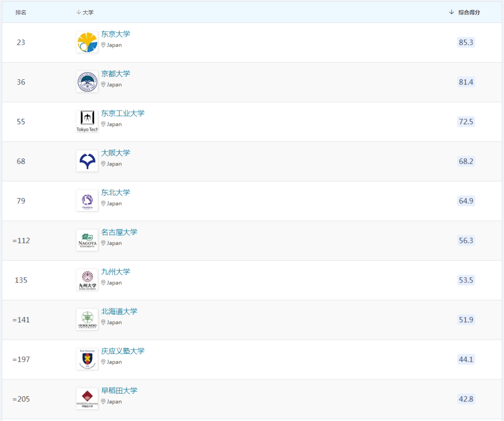Image resolution: width=504 pixels, height=421 pixels.
Task: Click the score value 81.4
Action: [x=466, y=82]
